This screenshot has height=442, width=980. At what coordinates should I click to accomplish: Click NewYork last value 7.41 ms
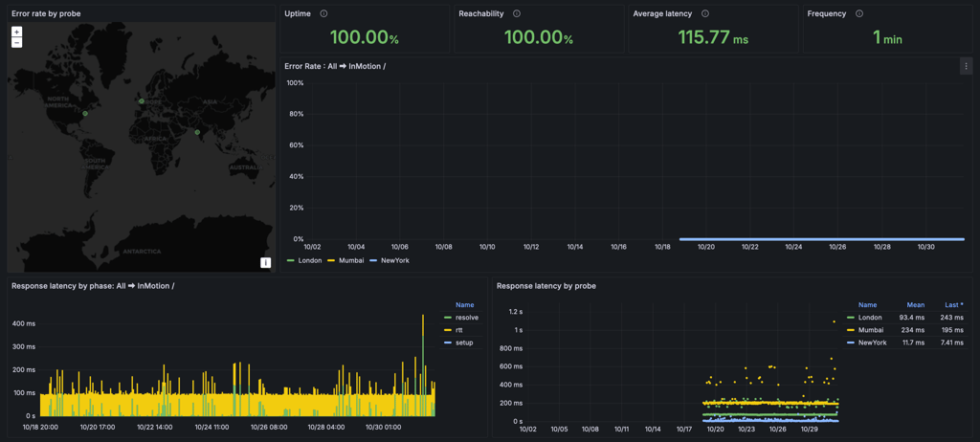coord(951,343)
